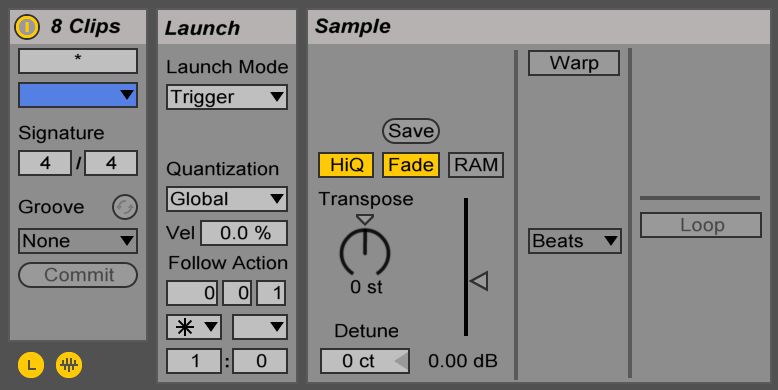Click the small triangle above the Transpose knob

coord(365,219)
